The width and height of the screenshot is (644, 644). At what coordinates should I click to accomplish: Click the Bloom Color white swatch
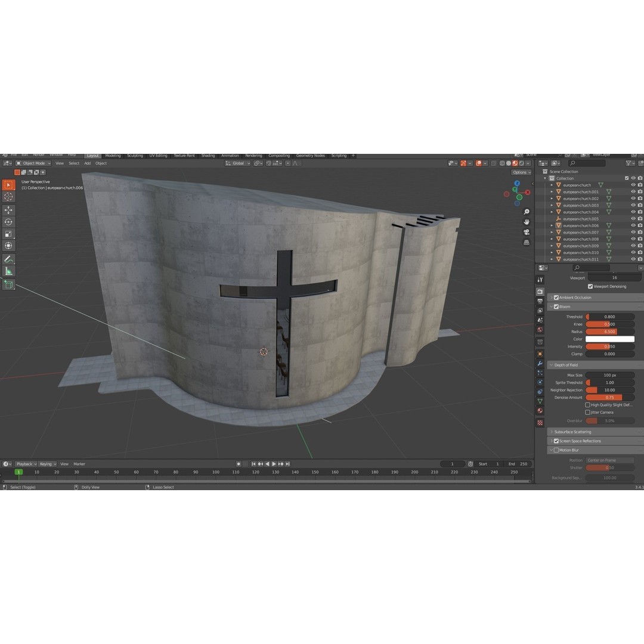pos(610,339)
